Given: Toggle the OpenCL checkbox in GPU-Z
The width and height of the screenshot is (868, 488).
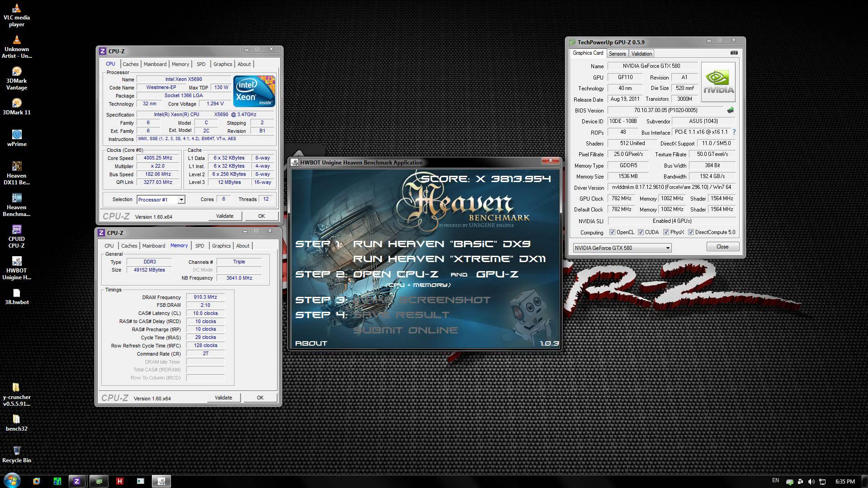Looking at the screenshot, I should click(612, 232).
